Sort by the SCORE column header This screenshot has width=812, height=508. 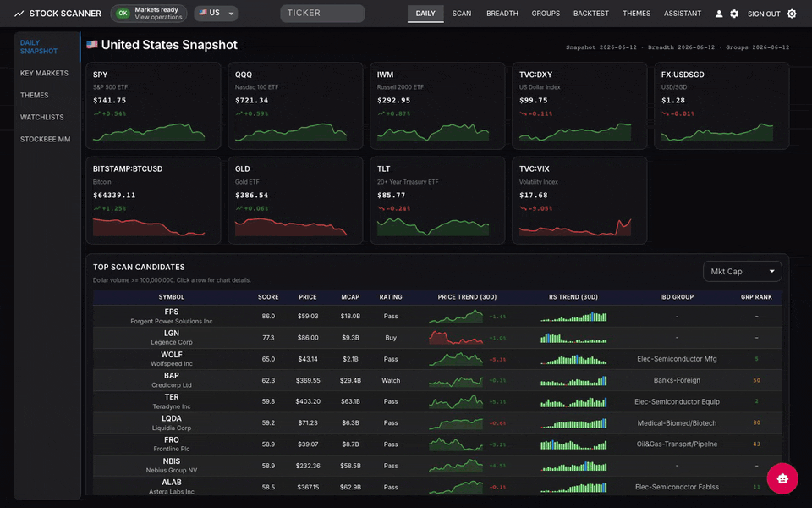[268, 297]
